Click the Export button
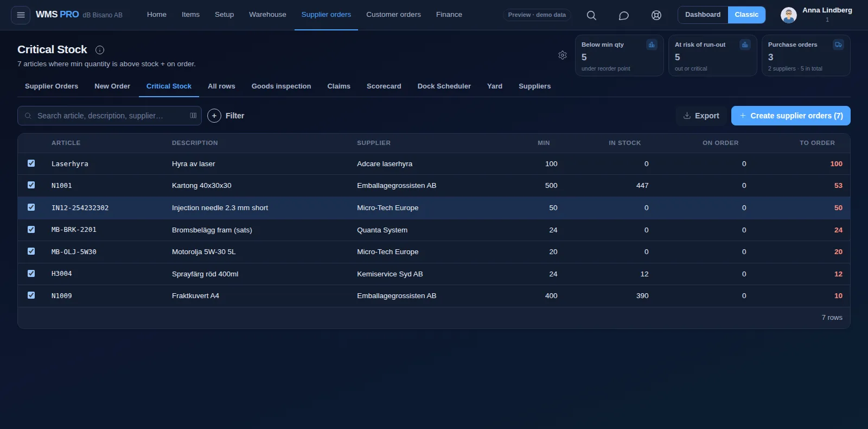Viewport: 868px width, 429px height. pos(701,116)
